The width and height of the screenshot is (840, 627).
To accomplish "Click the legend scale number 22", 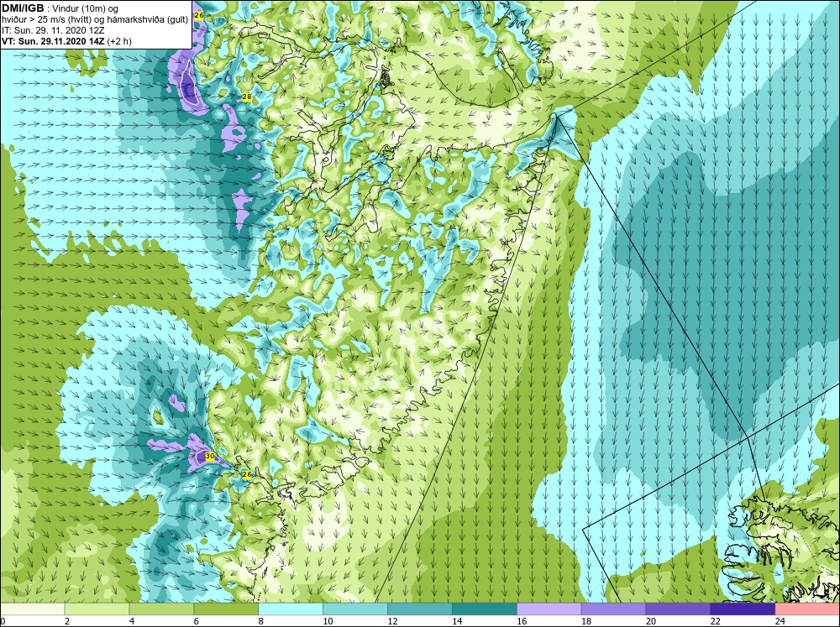I will click(x=715, y=621).
